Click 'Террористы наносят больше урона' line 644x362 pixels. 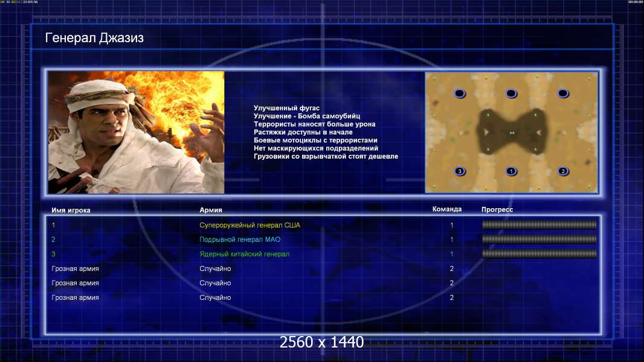click(x=314, y=124)
